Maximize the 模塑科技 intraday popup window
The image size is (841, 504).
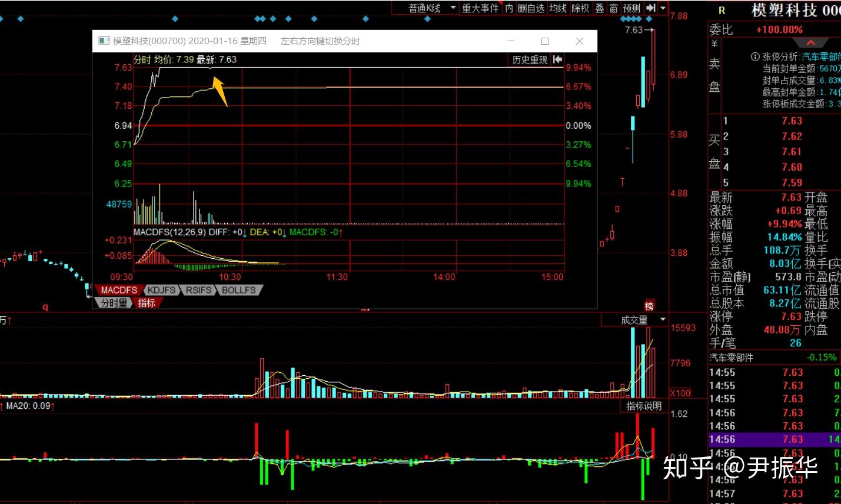point(545,41)
